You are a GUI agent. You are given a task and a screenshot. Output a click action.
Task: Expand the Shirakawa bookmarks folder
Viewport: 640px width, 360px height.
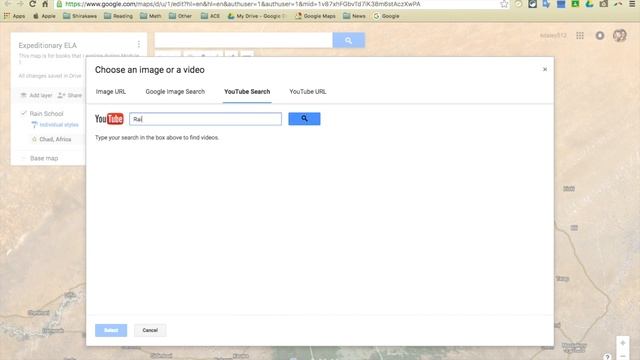tap(80, 16)
